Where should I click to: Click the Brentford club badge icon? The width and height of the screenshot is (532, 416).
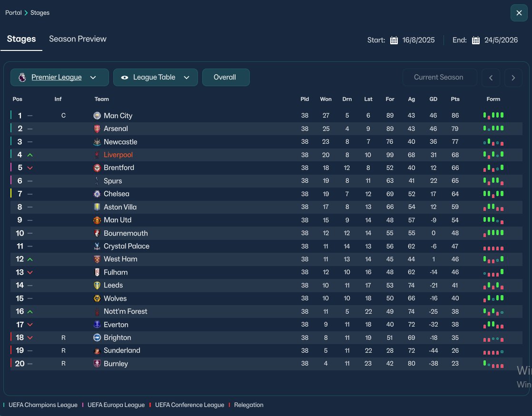[x=97, y=168]
